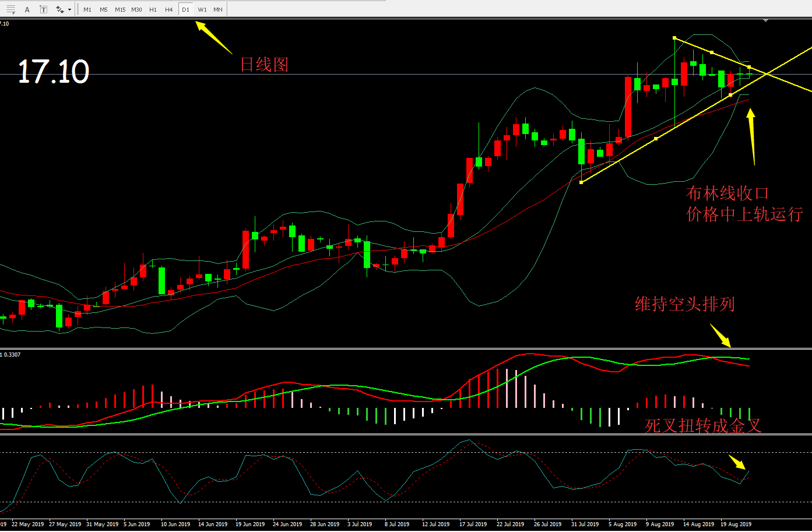812x532 pixels.
Task: Open the arrows tool dropdown arrow
Action: coord(69,9)
